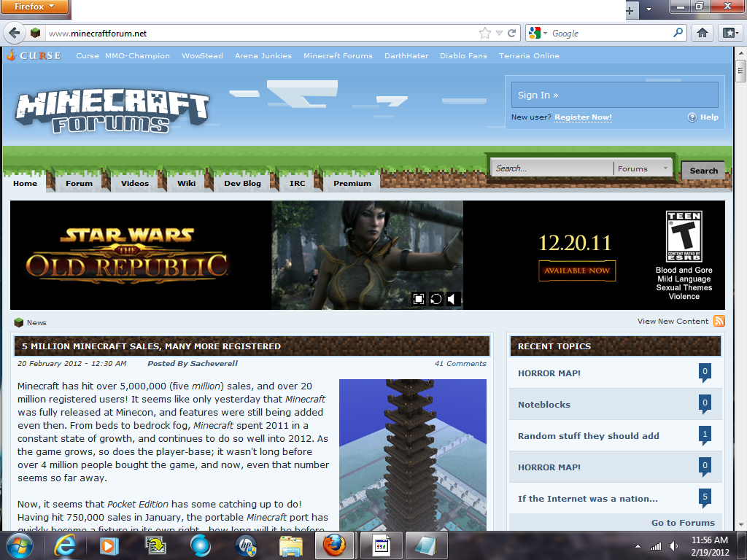Click the forum Search button
This screenshot has width=747, height=560.
coord(703,171)
